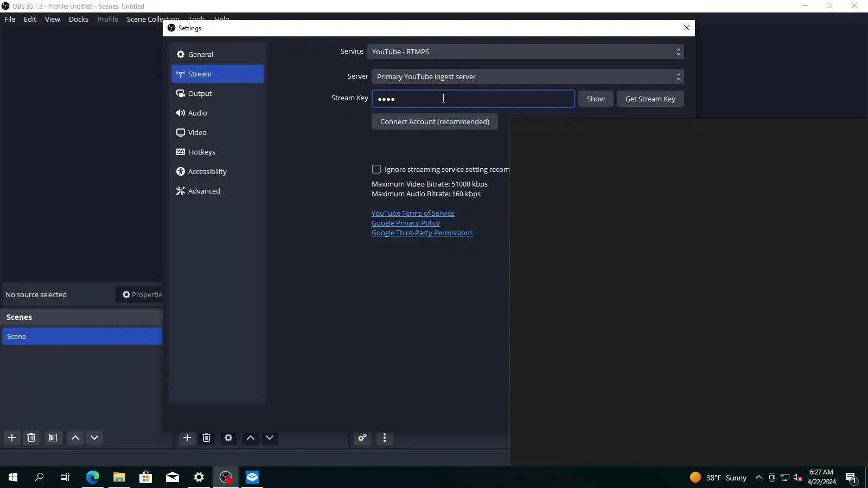Image resolution: width=868 pixels, height=488 pixels.
Task: Open the General settings section
Action: [x=218, y=54]
